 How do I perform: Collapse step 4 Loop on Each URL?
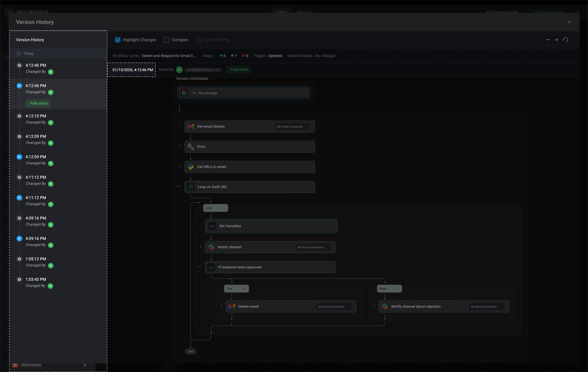pos(177,187)
